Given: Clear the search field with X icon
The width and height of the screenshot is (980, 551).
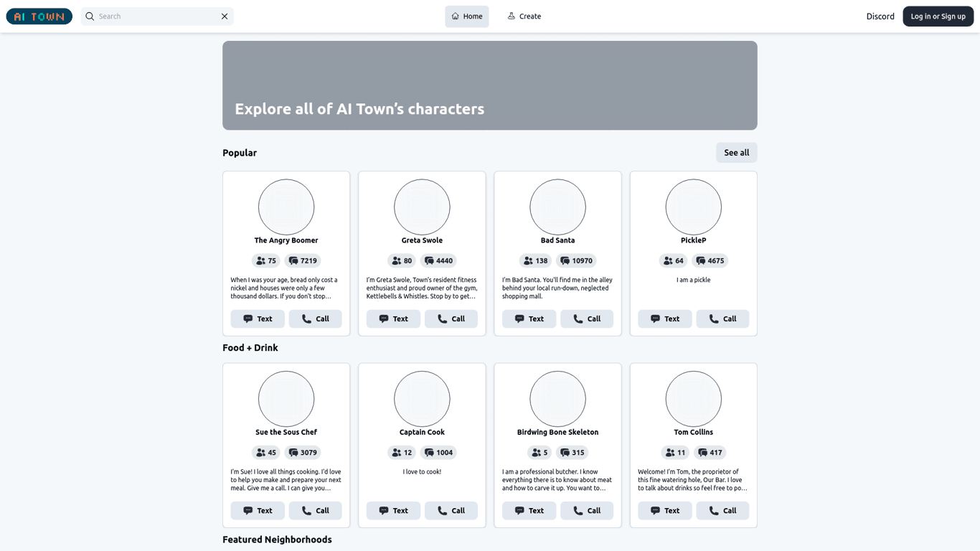Looking at the screenshot, I should pyautogui.click(x=225, y=16).
